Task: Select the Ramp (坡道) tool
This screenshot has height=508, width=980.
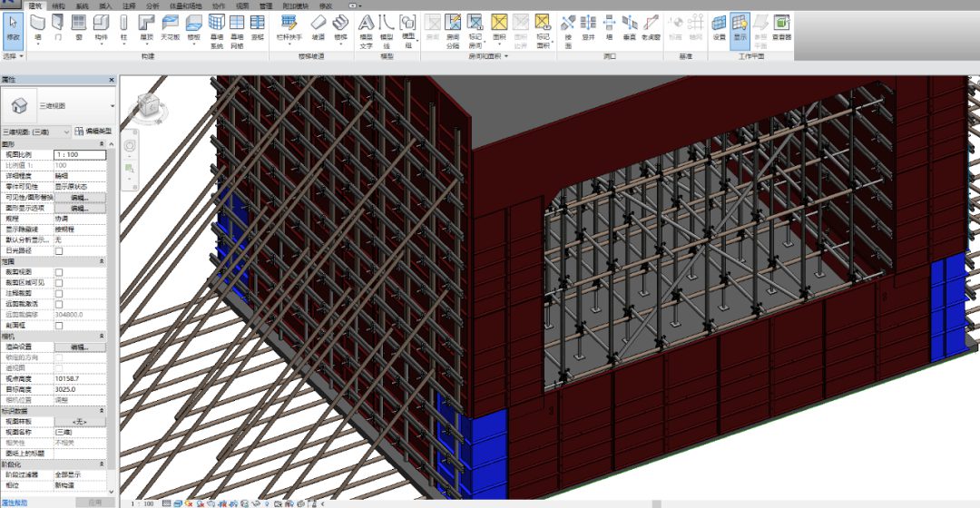Action: pos(318,28)
